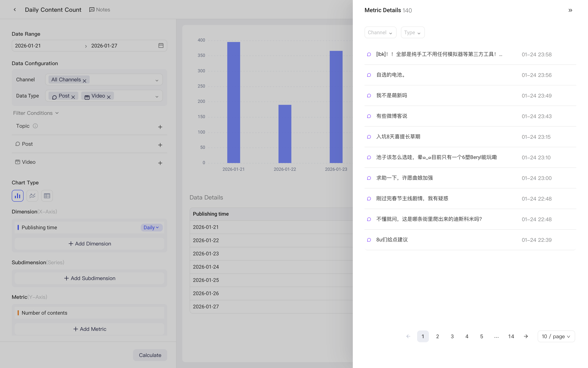Click the Number of contents metric
This screenshot has height=368, width=588.
click(89, 313)
